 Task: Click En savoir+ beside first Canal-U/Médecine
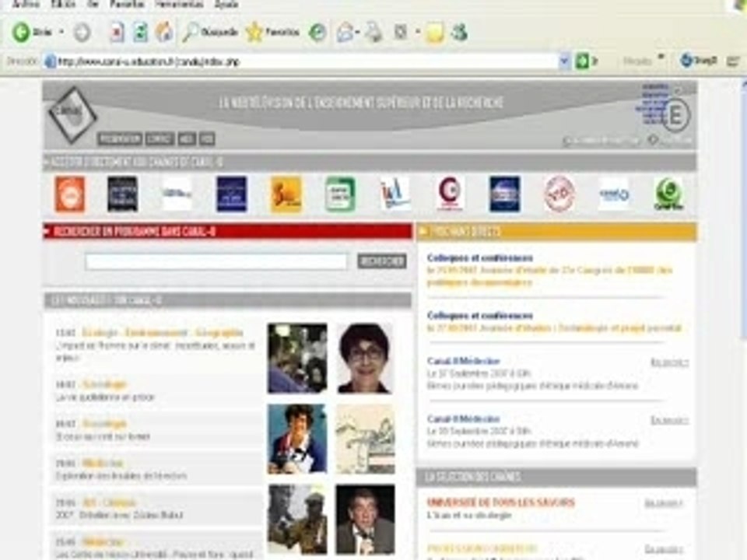pos(669,362)
